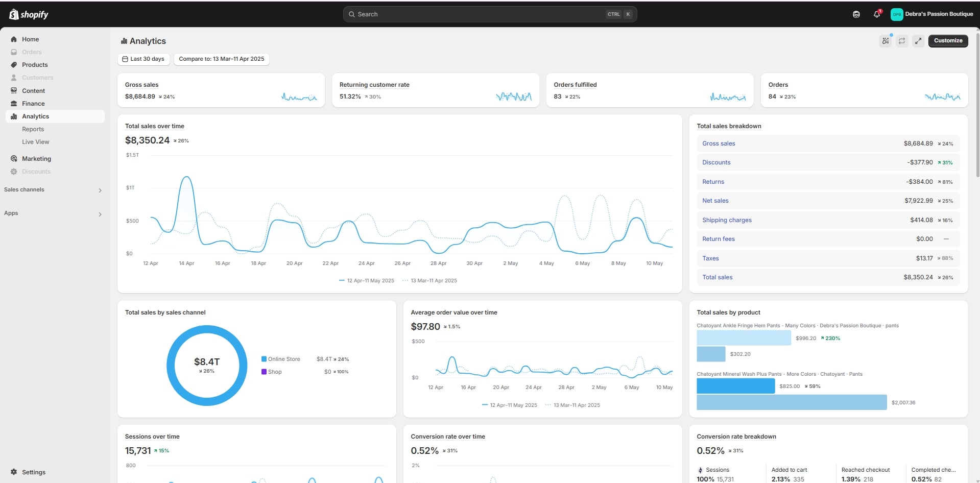Click the Shopify logo in the top bar
980x483 pixels.
tap(29, 14)
